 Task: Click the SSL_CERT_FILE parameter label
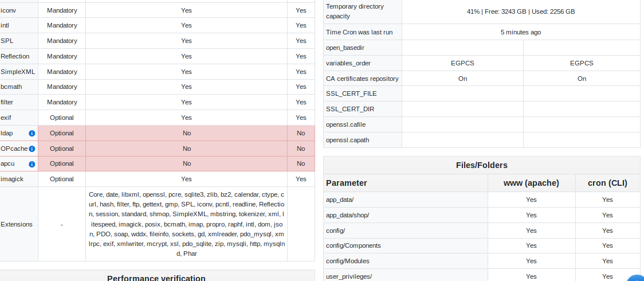[351, 93]
